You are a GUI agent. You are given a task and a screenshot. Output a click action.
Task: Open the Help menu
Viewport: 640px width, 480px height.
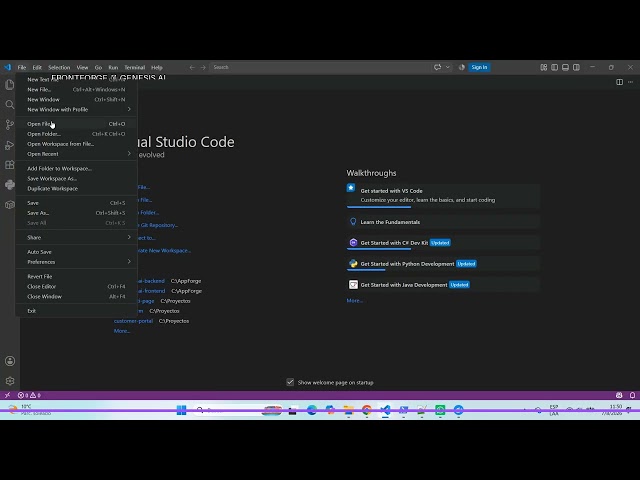point(157,67)
